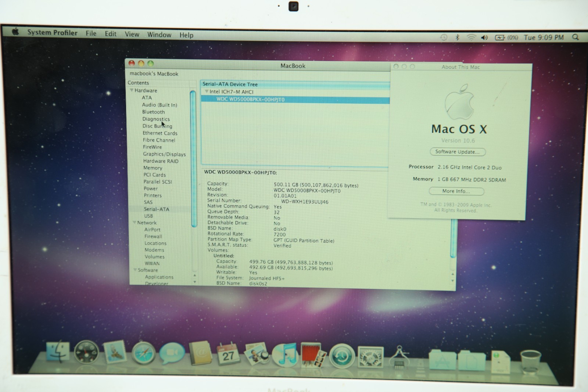The height and width of the screenshot is (392, 588).
Task: Launch Safari from the Dock
Action: (143, 353)
